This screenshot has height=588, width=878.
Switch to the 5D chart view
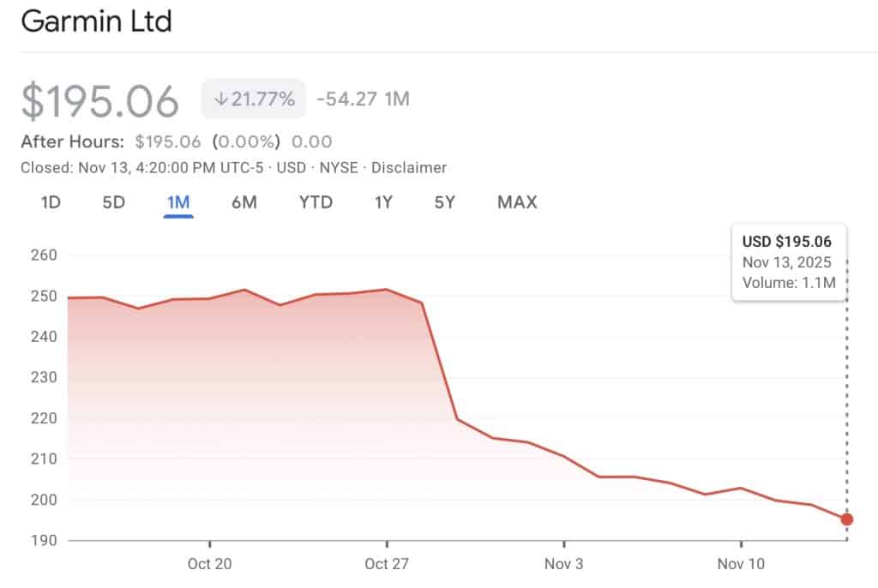[112, 202]
